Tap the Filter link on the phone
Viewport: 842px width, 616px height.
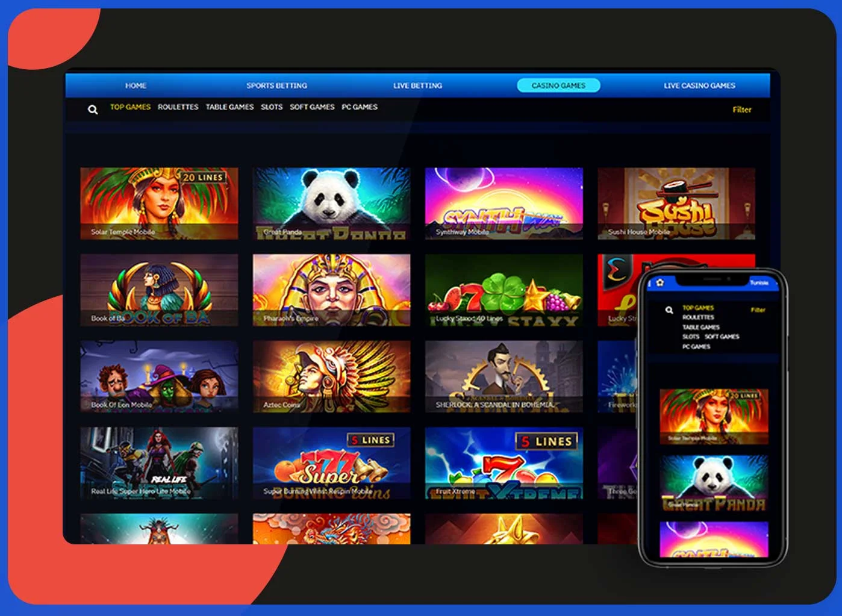(x=758, y=310)
